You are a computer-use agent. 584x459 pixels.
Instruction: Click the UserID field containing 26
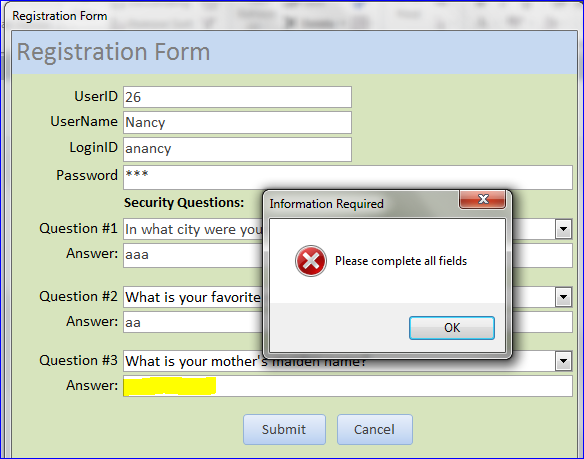[237, 97]
